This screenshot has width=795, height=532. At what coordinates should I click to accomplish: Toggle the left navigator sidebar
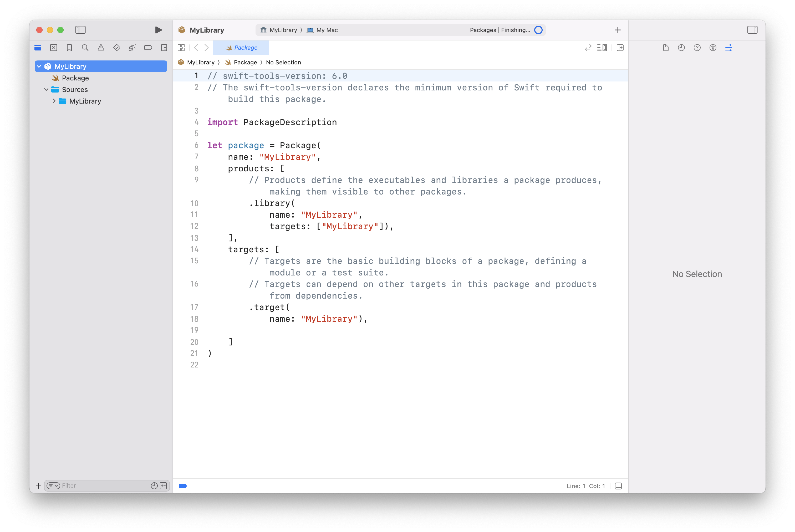coord(80,30)
